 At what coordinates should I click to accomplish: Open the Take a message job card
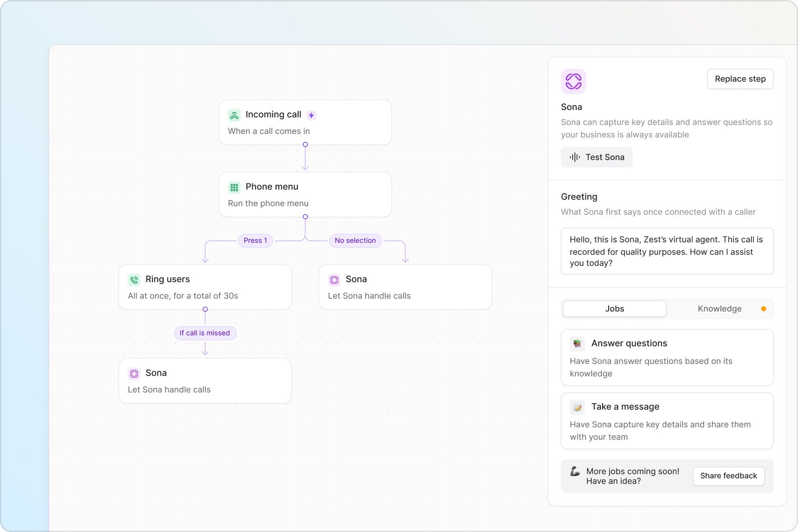click(667, 421)
